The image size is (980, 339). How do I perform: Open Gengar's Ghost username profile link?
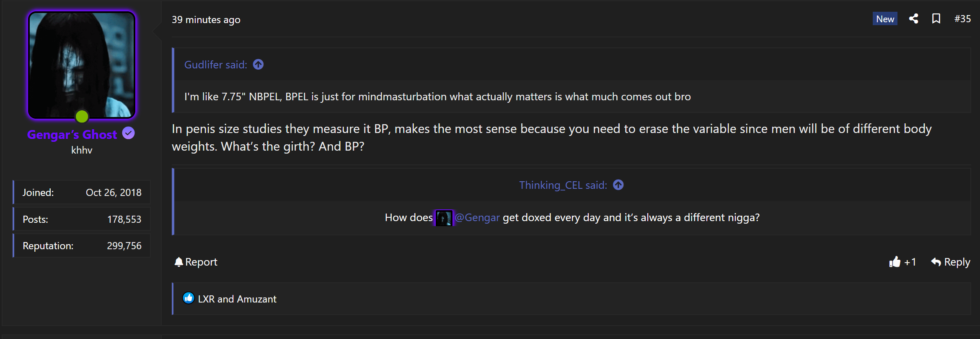coord(72,134)
